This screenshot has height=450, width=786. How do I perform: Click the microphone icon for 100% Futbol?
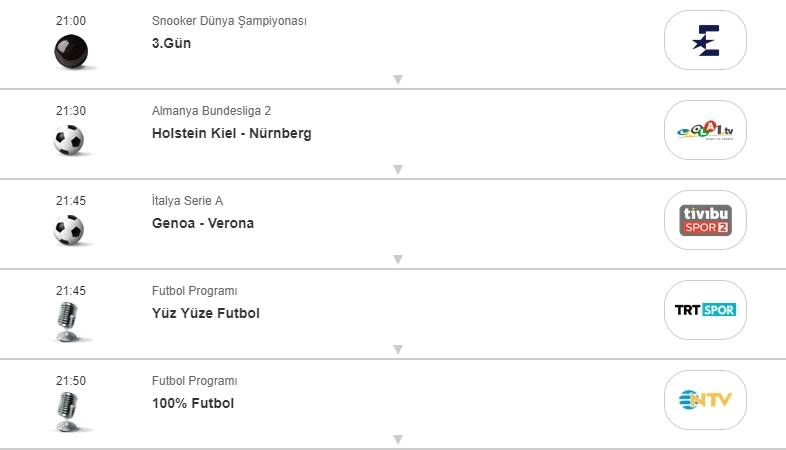(x=69, y=411)
